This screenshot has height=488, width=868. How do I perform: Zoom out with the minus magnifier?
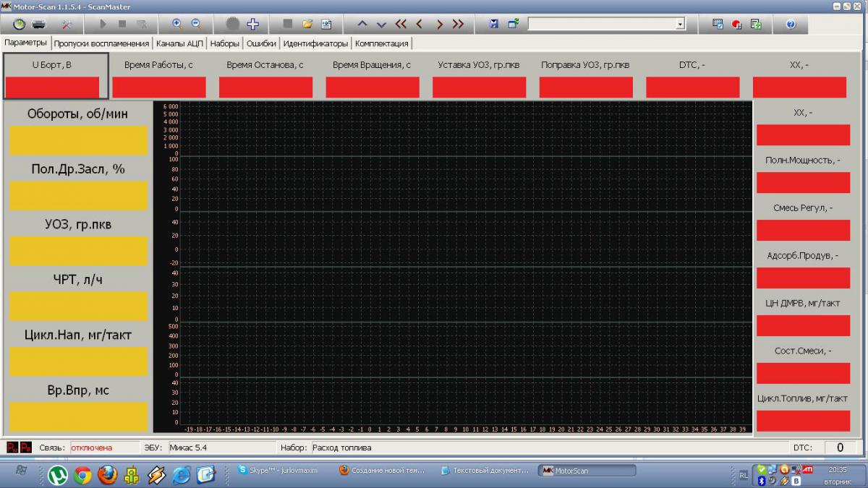click(195, 24)
